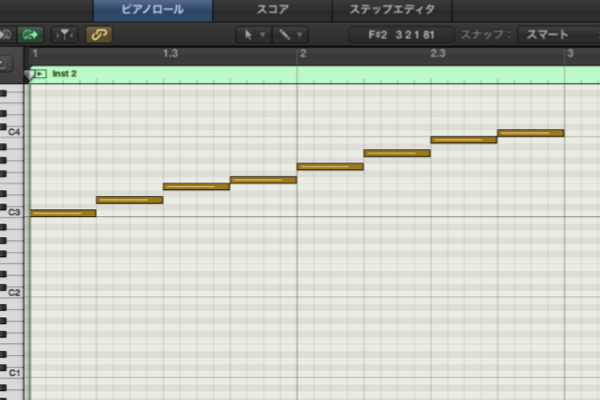Open the pencil tool menu
The height and width of the screenshot is (400, 600).
[x=290, y=35]
